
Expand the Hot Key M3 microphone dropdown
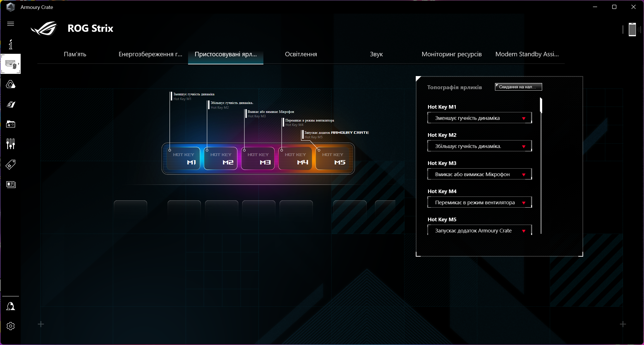coord(479,174)
